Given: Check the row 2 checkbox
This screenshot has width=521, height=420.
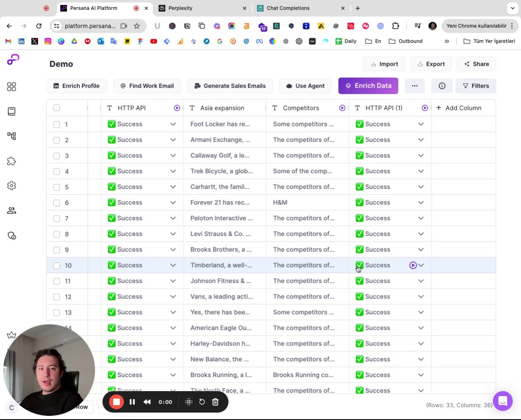Looking at the screenshot, I should (57, 140).
